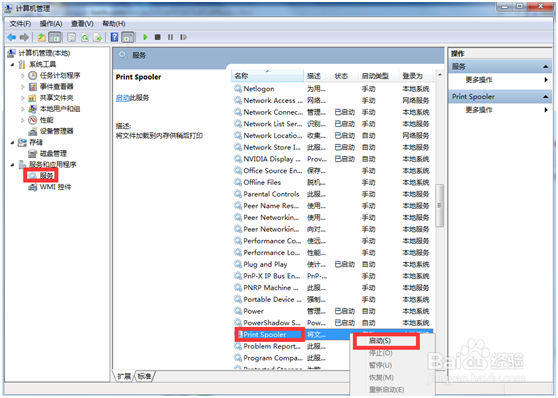Screen dimensions: 558x398
Task: Open the 查看(V) menu
Action: pyautogui.click(x=82, y=23)
